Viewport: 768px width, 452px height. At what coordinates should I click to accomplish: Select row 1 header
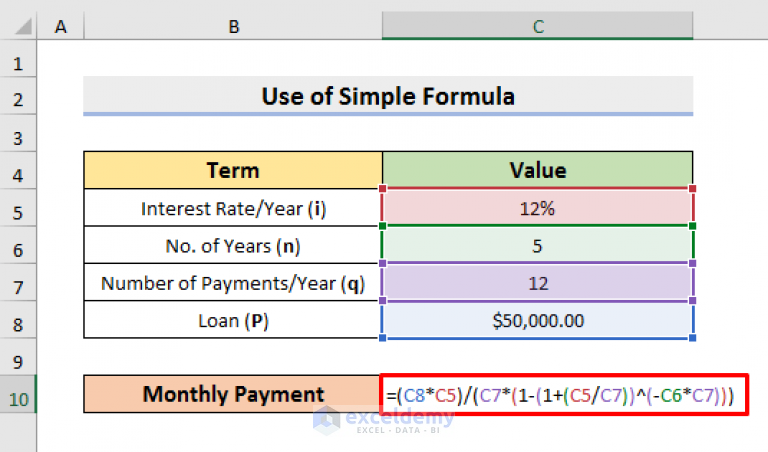pyautogui.click(x=18, y=58)
